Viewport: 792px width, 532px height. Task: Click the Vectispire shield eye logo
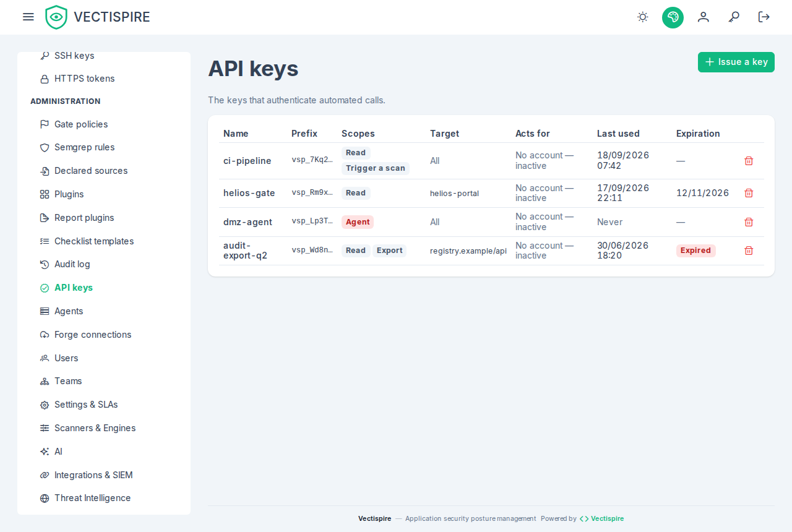pyautogui.click(x=56, y=17)
